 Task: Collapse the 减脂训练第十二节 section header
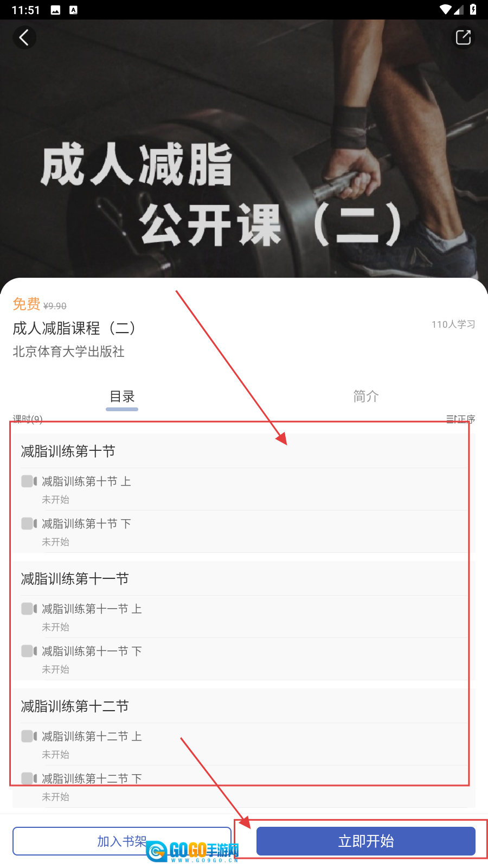point(244,706)
